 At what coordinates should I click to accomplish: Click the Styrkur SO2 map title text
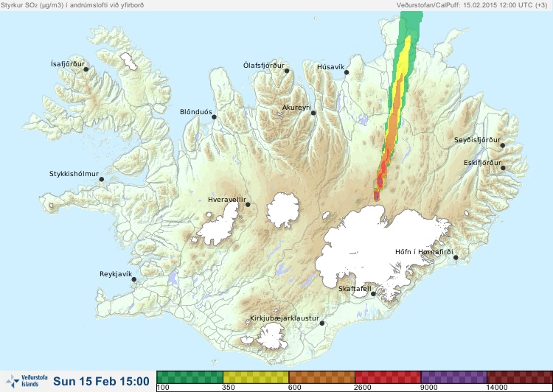(x=72, y=5)
